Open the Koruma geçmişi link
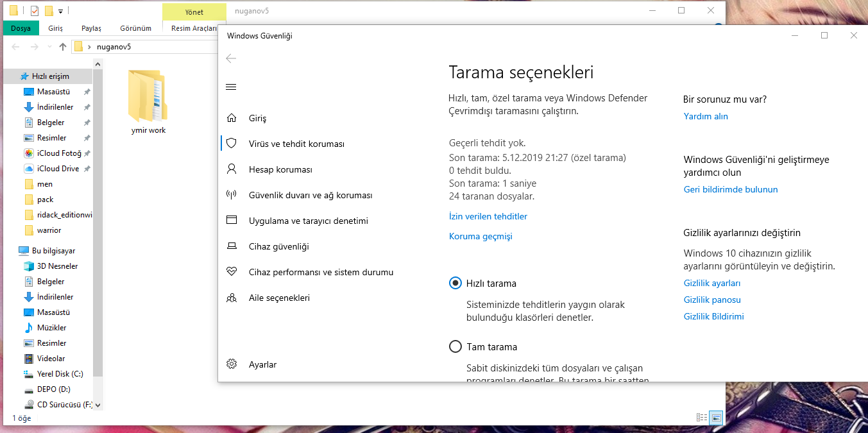Viewport: 868px width, 433px height. [481, 236]
